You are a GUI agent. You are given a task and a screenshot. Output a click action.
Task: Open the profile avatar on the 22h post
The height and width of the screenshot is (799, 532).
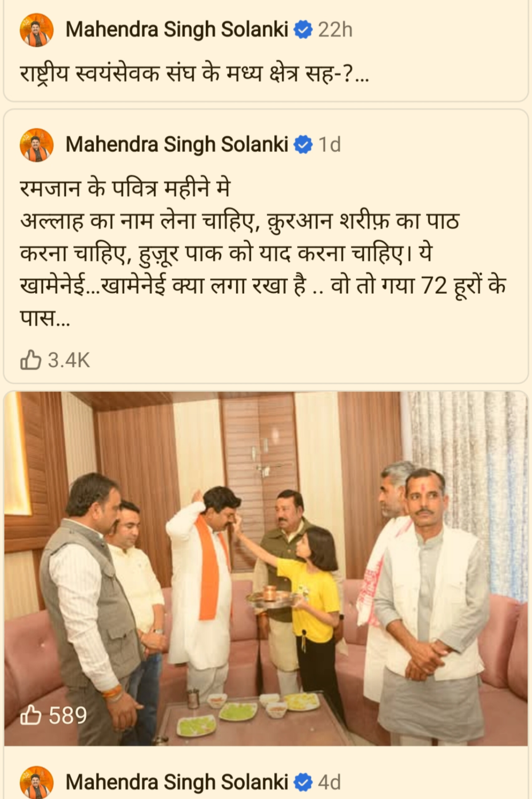[x=37, y=30]
